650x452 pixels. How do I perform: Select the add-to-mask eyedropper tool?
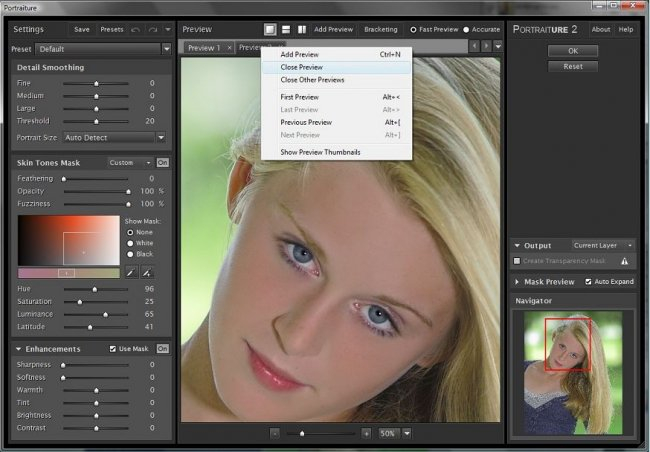(x=147, y=272)
